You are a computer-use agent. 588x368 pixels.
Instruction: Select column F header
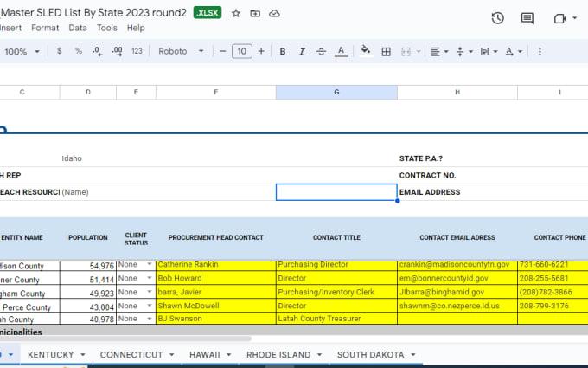215,92
